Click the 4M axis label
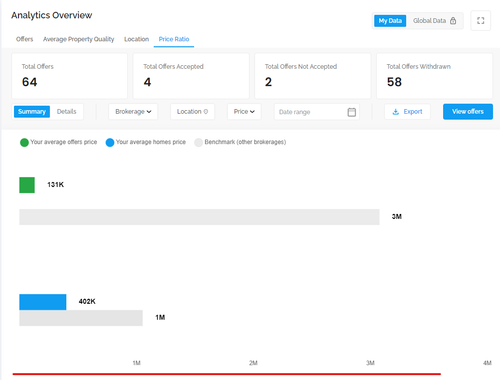Screen dimensions: 500x380 [487, 363]
